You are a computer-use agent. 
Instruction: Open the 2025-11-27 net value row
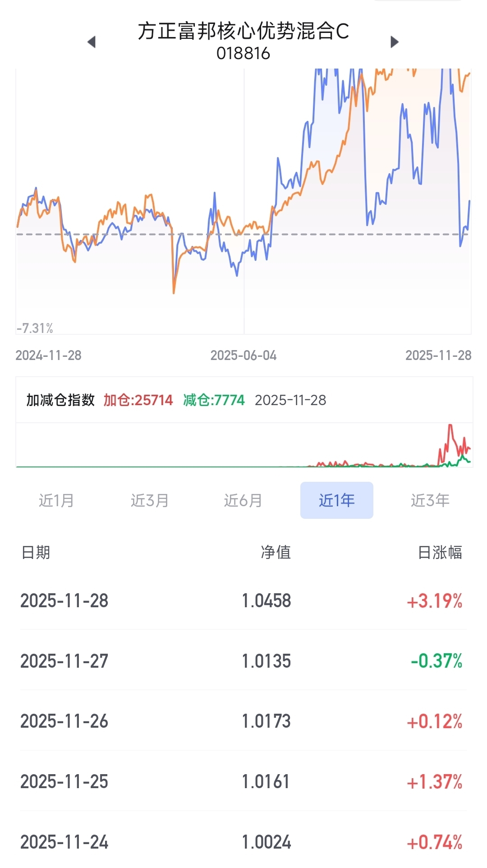coord(243,661)
